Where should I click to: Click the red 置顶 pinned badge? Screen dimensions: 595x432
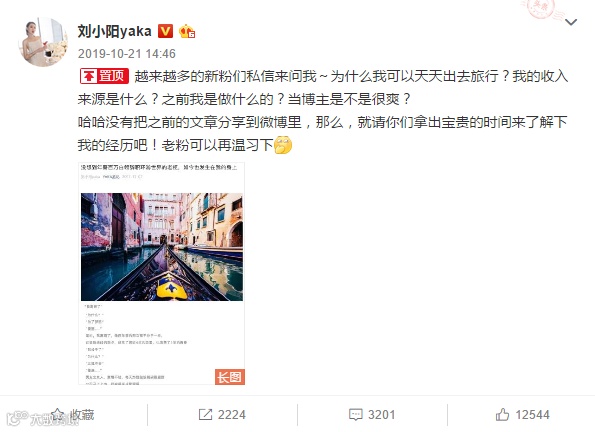tap(104, 76)
